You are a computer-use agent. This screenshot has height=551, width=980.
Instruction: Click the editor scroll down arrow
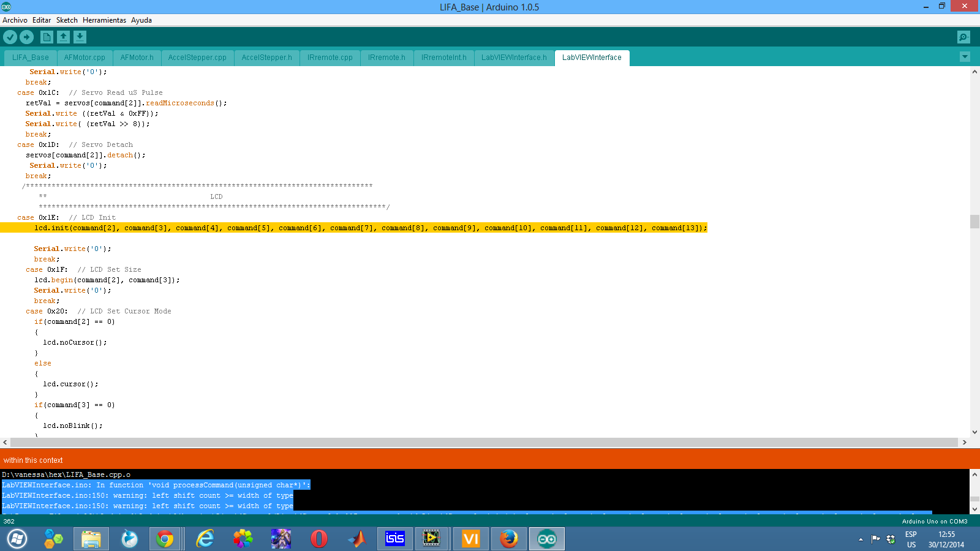pos(974,432)
